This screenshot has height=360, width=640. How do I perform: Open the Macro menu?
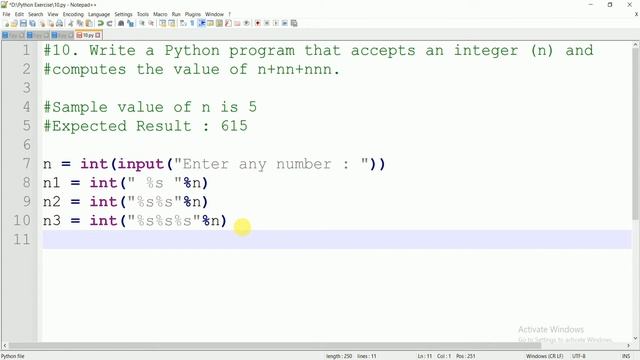[x=160, y=14]
